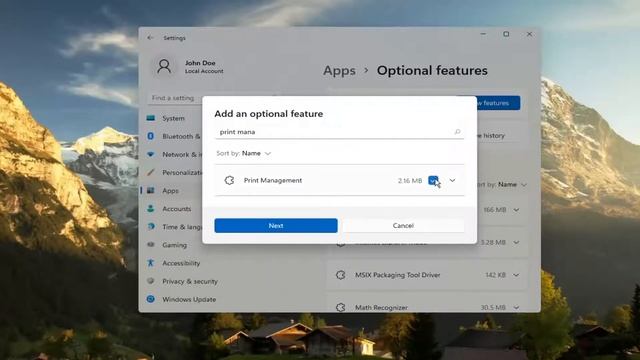Open Network & internet settings

pyautogui.click(x=182, y=154)
